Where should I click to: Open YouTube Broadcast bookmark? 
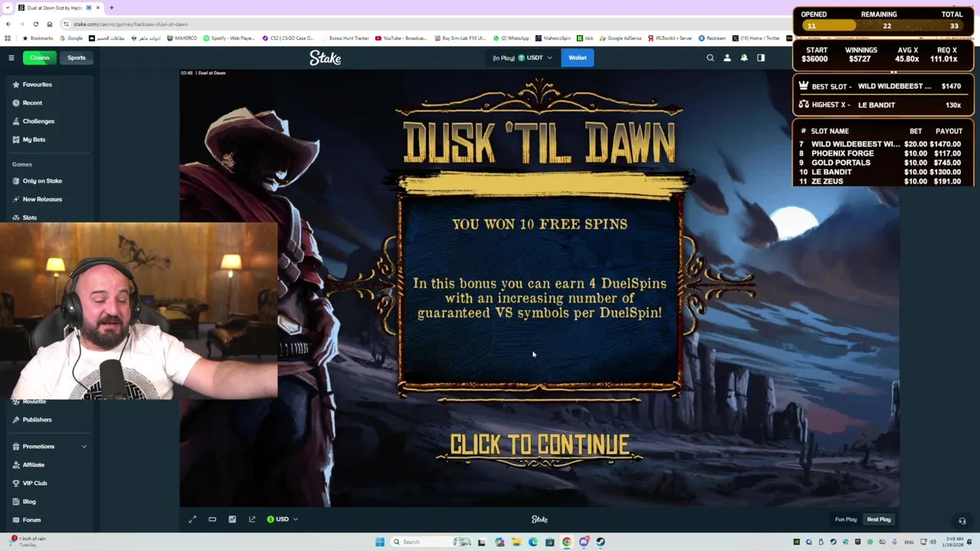pyautogui.click(x=401, y=37)
